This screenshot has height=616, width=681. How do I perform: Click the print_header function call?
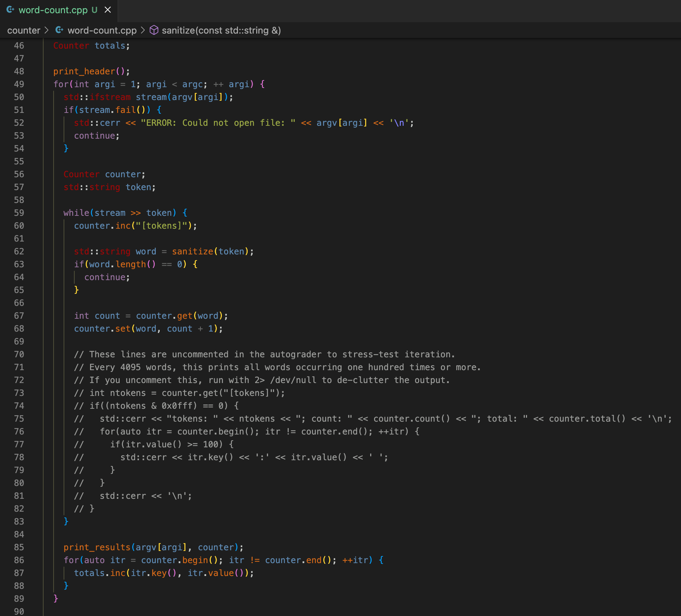coord(84,71)
